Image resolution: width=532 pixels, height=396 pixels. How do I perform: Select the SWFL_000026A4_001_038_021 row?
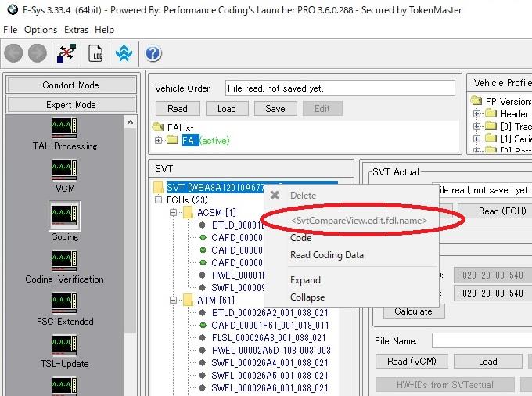(x=270, y=363)
